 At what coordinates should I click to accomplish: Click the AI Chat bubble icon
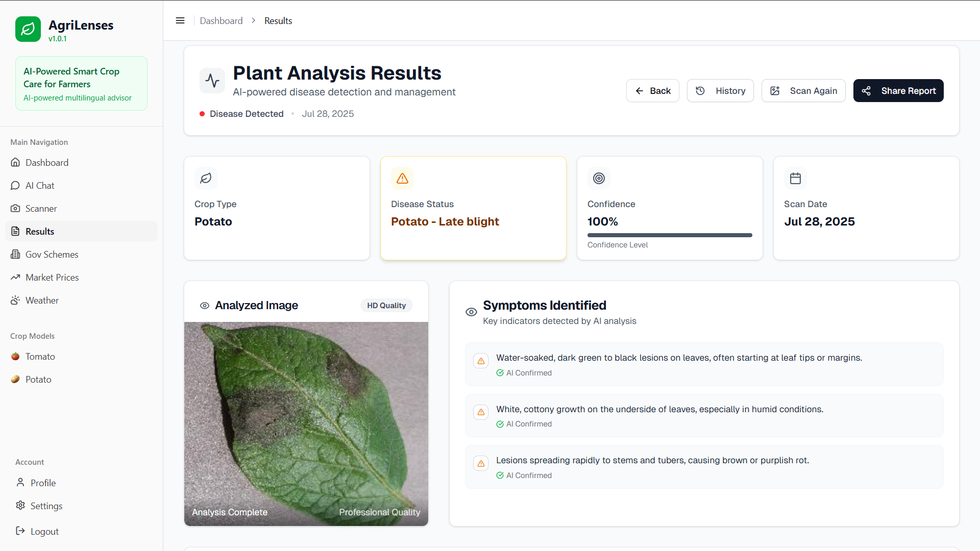coord(15,185)
